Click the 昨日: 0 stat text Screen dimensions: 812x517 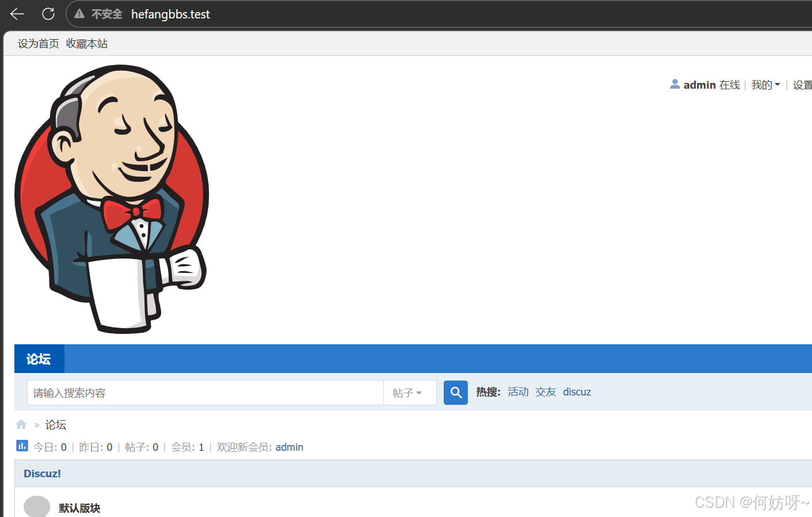click(x=96, y=447)
